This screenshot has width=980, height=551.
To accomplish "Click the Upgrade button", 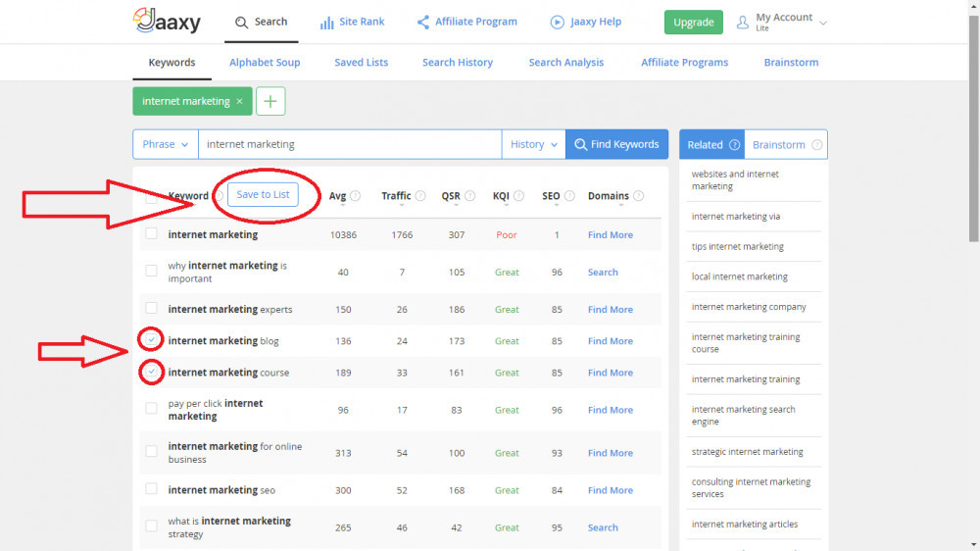I will [x=694, y=23].
